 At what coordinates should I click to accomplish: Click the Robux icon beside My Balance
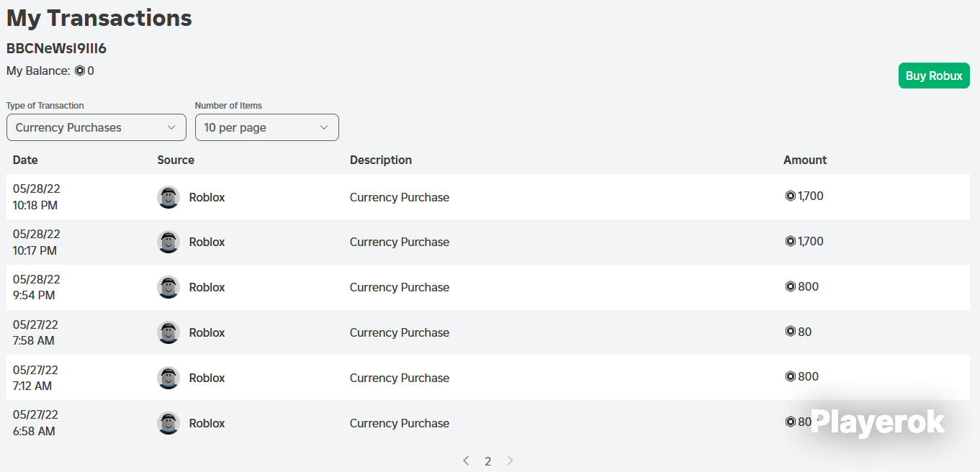pos(80,71)
